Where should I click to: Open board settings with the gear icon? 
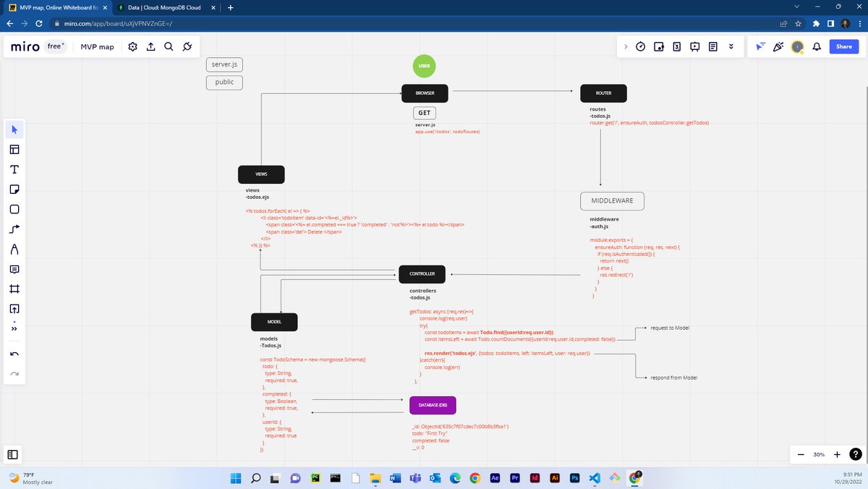pos(132,46)
